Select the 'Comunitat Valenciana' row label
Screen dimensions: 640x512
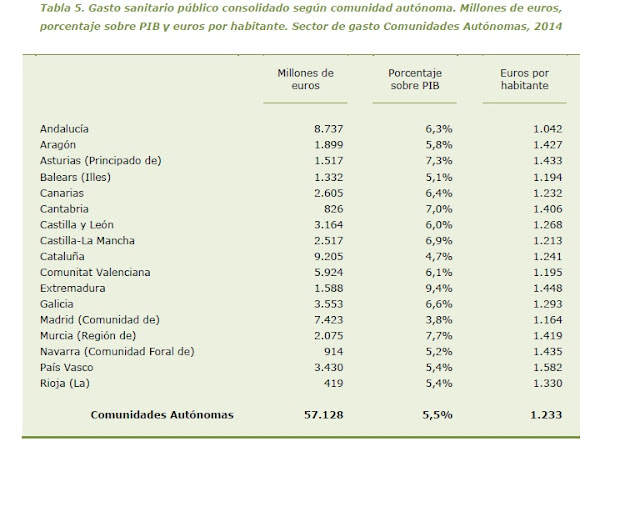(95, 272)
